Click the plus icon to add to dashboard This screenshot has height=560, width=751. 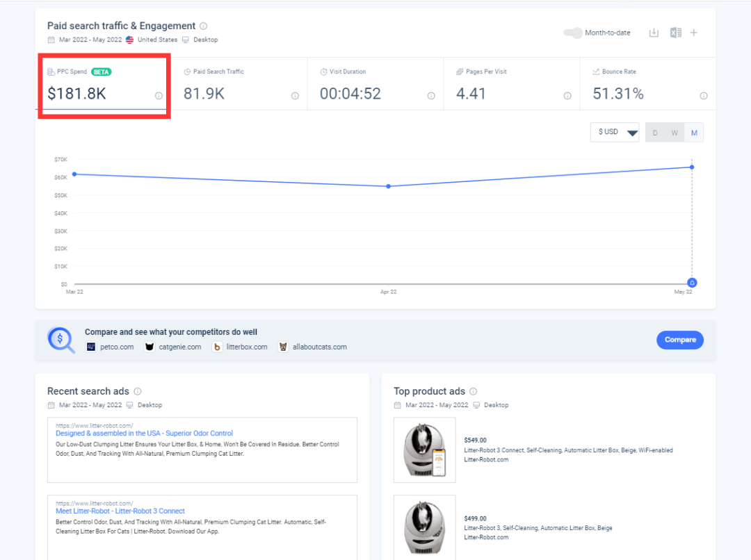694,33
